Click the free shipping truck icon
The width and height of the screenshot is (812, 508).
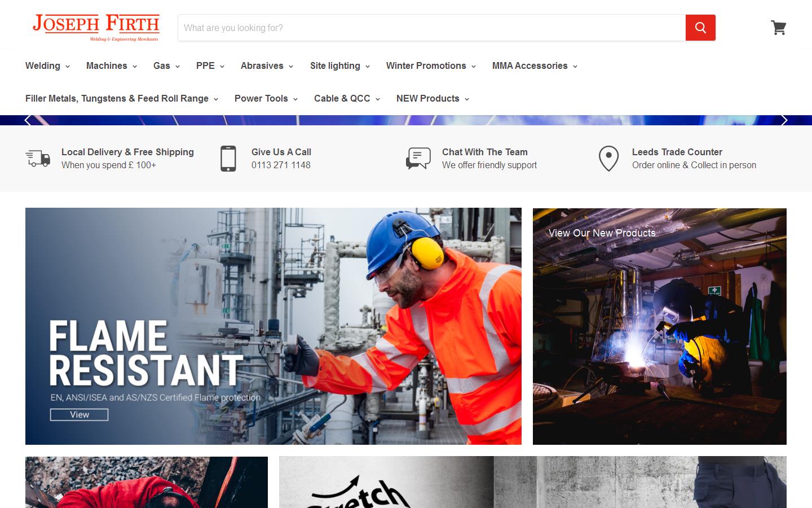pos(37,159)
